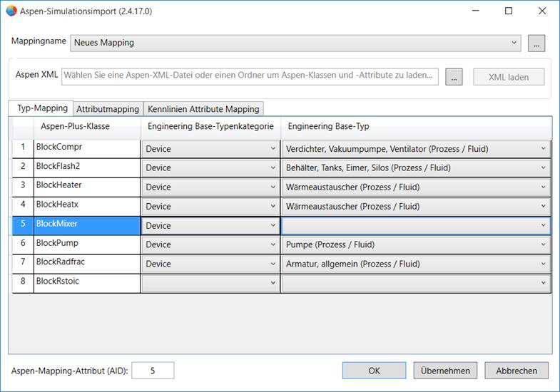
Task: Click row number 5 header
Action: click(x=23, y=225)
